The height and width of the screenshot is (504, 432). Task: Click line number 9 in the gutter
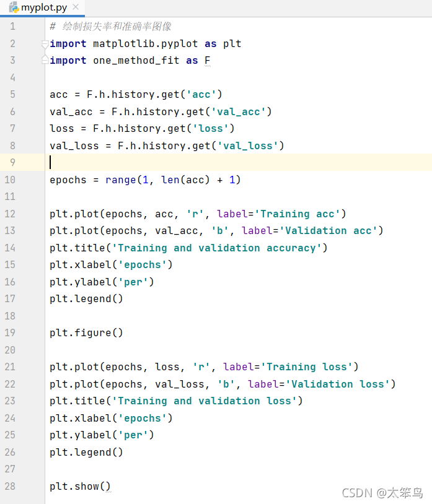coord(12,162)
